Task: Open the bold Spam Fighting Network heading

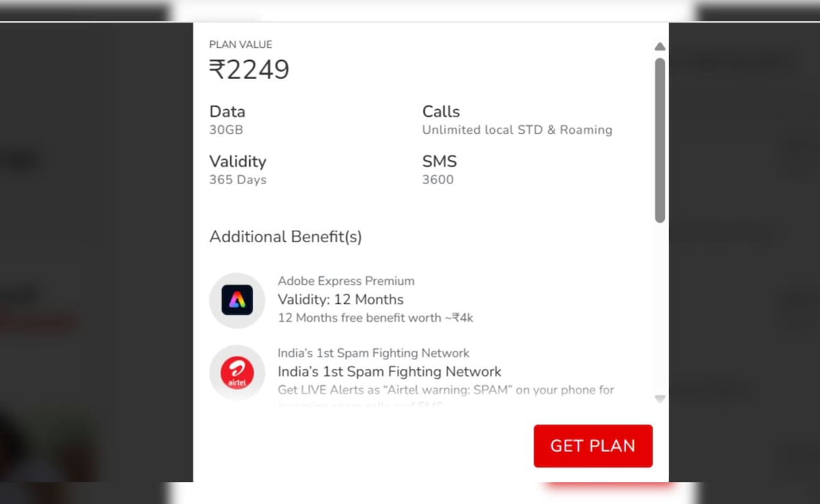Action: (389, 372)
